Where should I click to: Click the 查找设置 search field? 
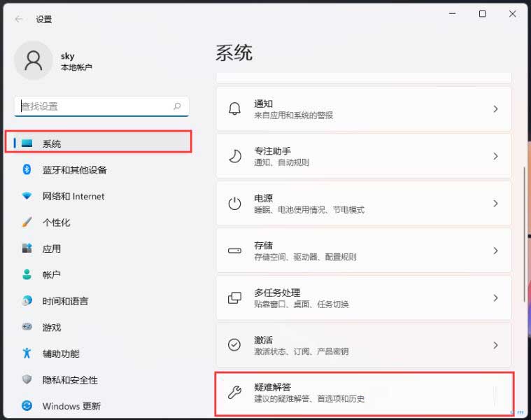pos(94,106)
